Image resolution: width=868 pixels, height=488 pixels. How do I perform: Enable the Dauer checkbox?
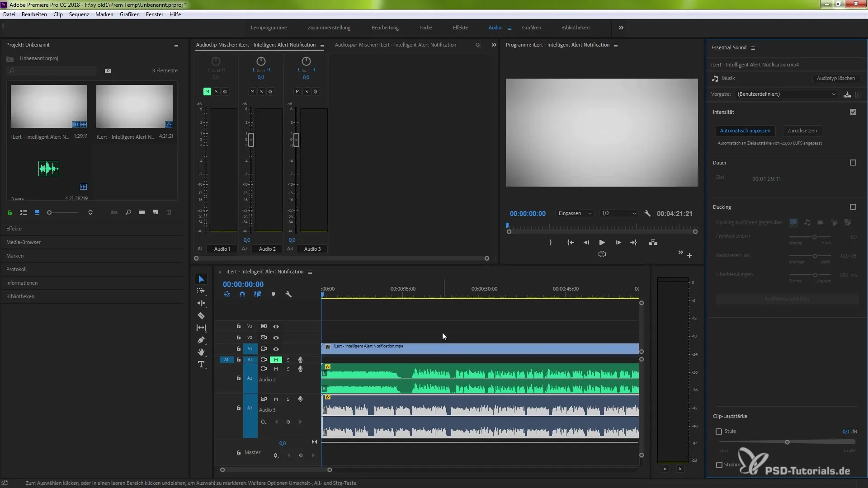click(853, 163)
